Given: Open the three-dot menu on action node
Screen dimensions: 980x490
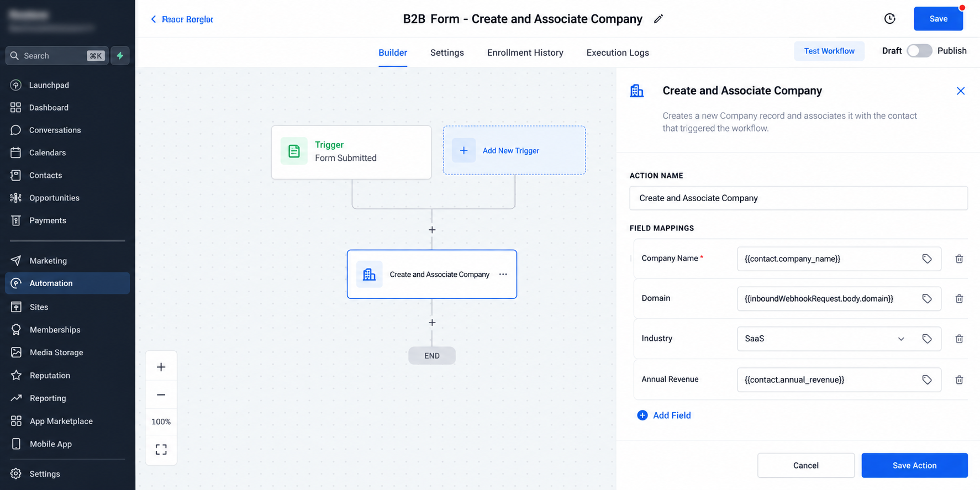Looking at the screenshot, I should pyautogui.click(x=503, y=274).
